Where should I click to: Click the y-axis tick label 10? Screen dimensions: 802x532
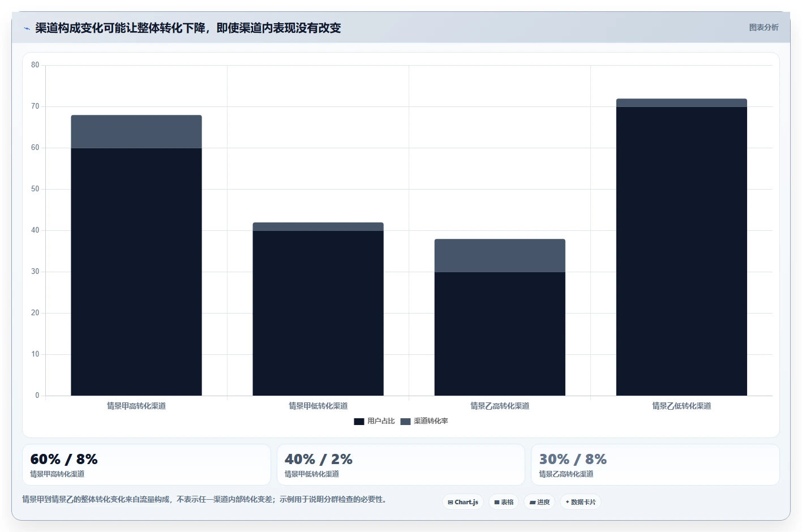[35, 354]
